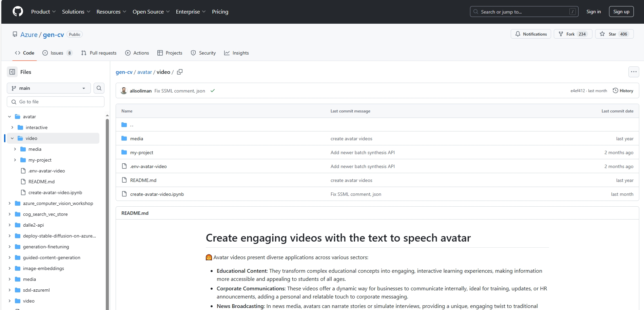The width and height of the screenshot is (644, 310).
Task: Click the media folder icon in the file table
Action: (x=124, y=139)
